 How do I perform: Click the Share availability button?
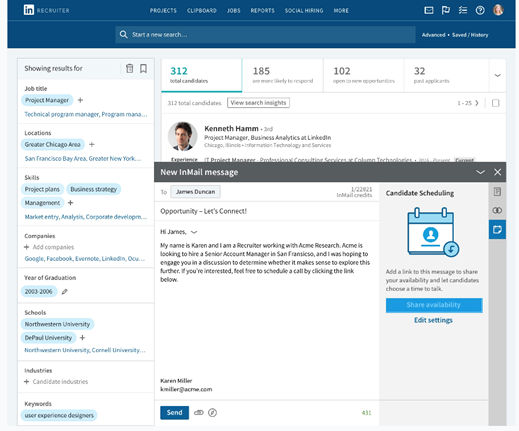pyautogui.click(x=434, y=305)
